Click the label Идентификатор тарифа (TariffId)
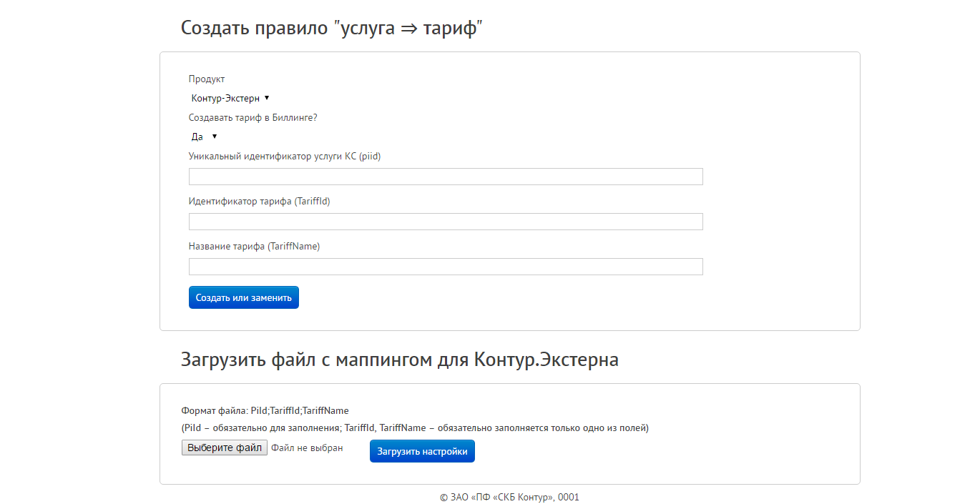Viewport: 980px width, 504px height. click(260, 202)
